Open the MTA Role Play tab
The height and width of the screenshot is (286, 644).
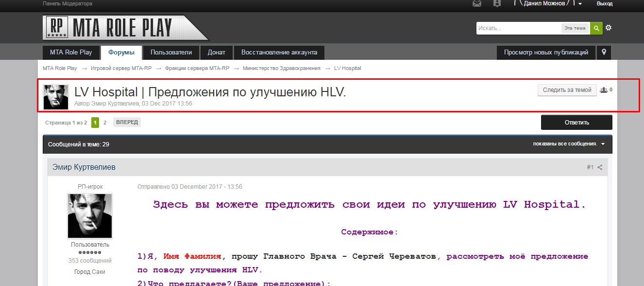71,53
